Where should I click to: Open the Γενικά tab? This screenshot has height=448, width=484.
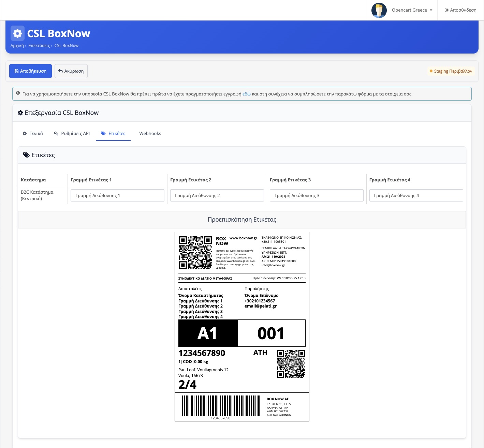click(33, 134)
